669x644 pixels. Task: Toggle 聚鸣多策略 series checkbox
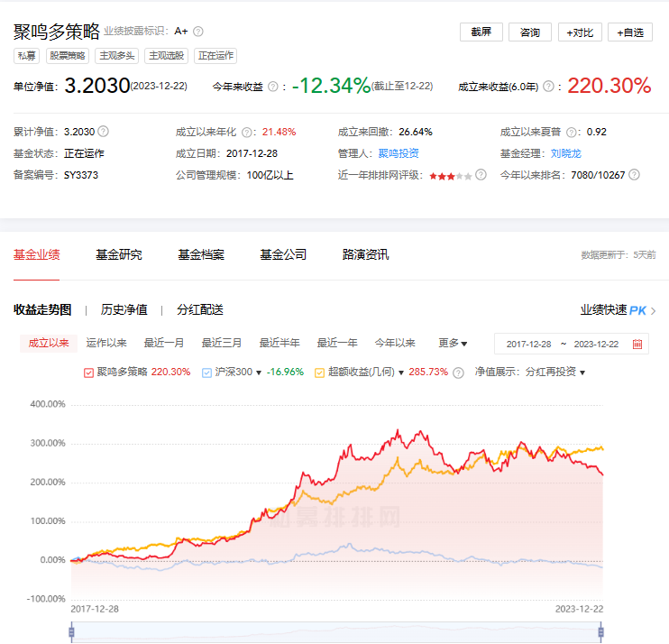[x=88, y=373]
